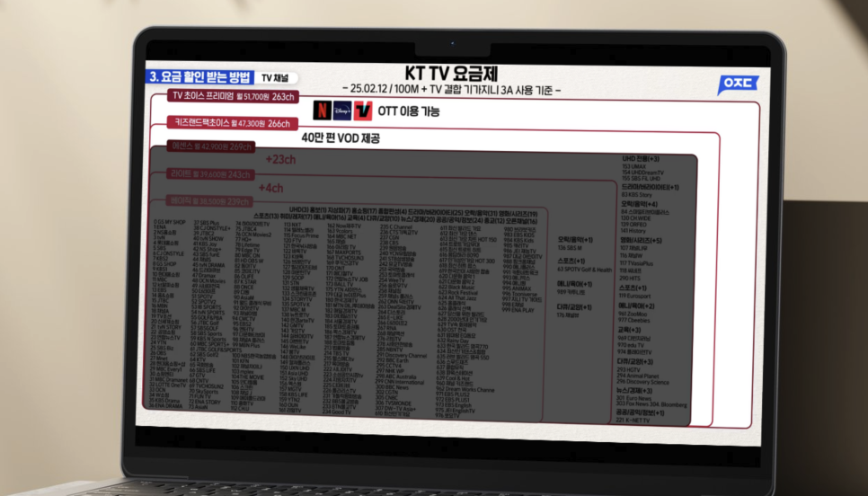Click the '139 ORFEO' channel entry
The width and height of the screenshot is (868, 496).
pos(633,225)
